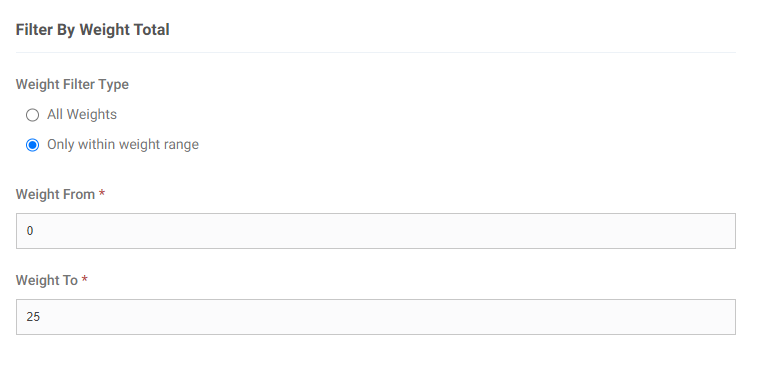Click the "Only within weight range" label text
This screenshot has height=371, width=757.
tap(123, 144)
